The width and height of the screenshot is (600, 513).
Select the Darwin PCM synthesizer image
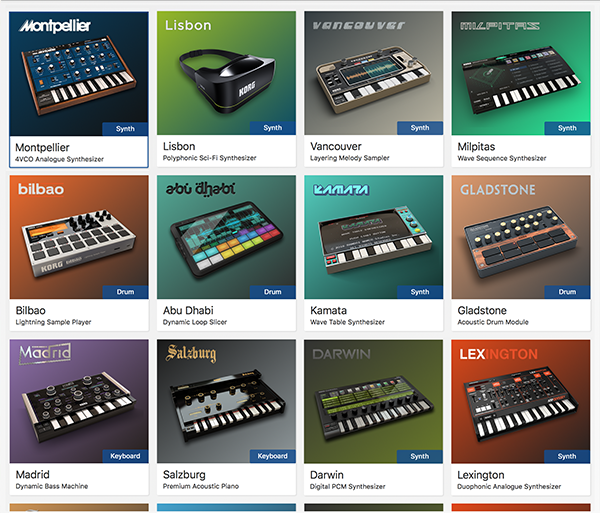(x=373, y=401)
